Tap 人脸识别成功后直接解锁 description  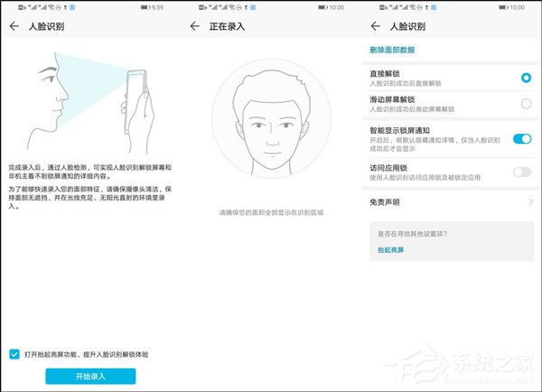(x=406, y=84)
